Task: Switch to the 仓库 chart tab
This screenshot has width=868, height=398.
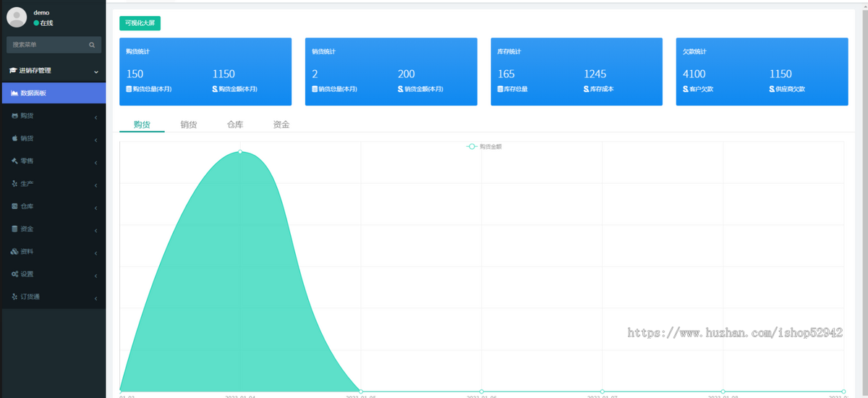Action: point(235,124)
